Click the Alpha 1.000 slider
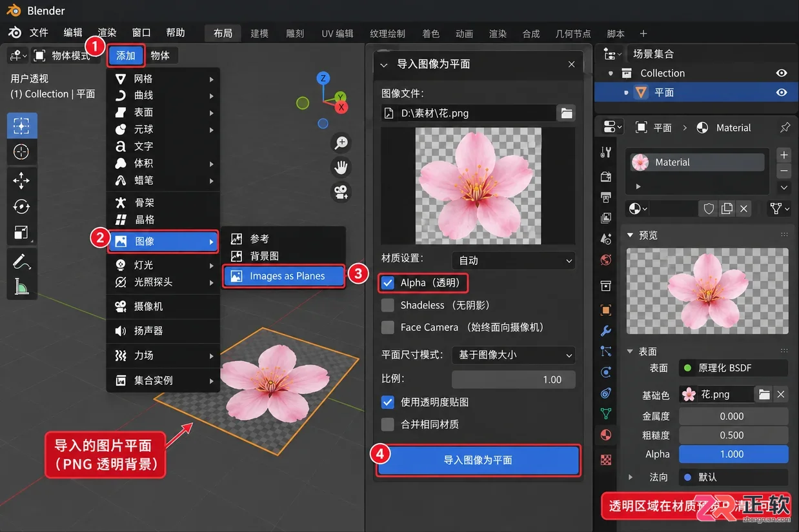Viewport: 799px width, 532px height. [733, 454]
